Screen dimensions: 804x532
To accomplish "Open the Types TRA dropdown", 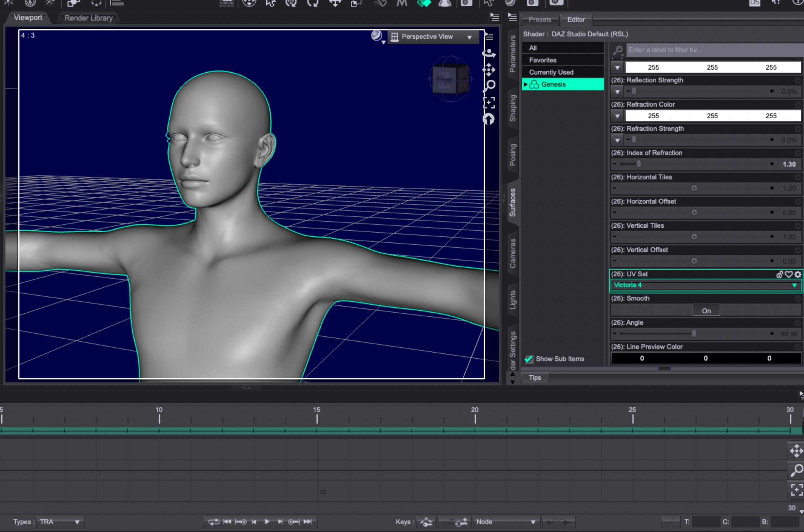I will 60,522.
